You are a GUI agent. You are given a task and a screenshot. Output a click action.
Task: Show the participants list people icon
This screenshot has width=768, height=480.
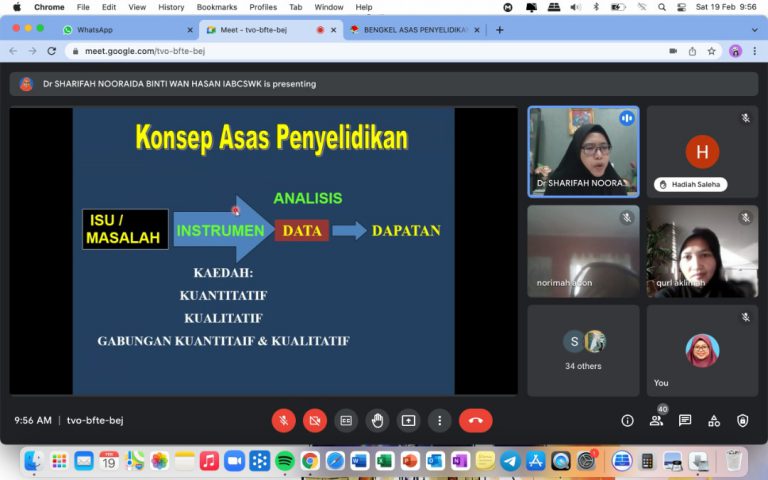(656, 421)
